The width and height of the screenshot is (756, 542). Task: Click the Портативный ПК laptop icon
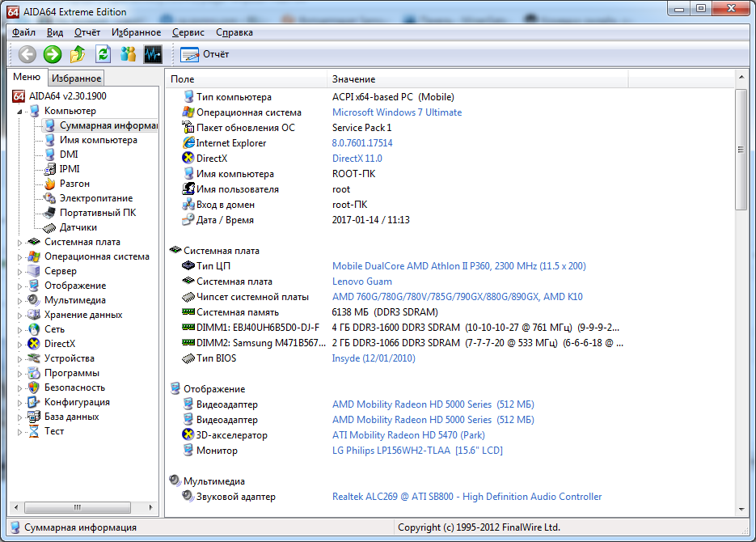[50, 213]
